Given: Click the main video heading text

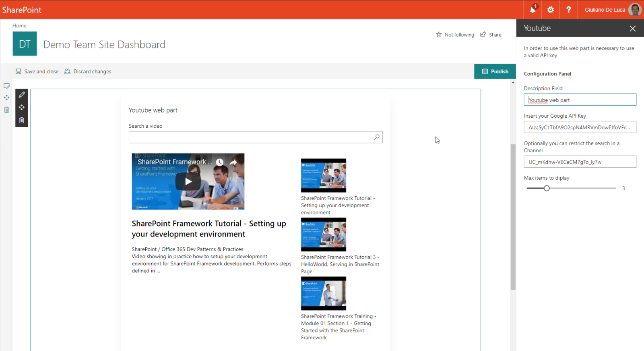Looking at the screenshot, I should click(x=209, y=229).
